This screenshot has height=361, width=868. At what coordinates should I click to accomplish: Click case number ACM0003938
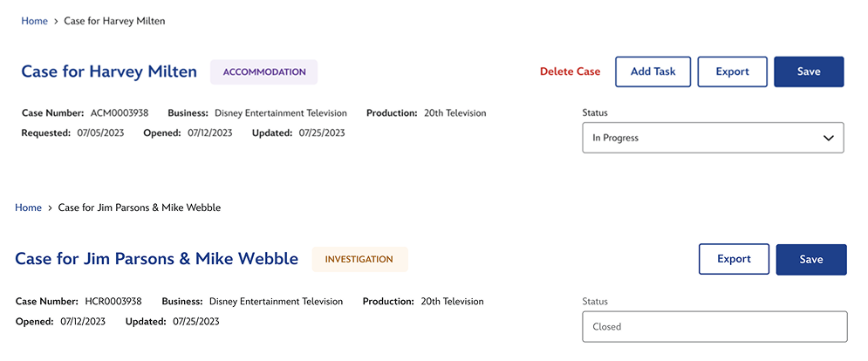(x=120, y=113)
